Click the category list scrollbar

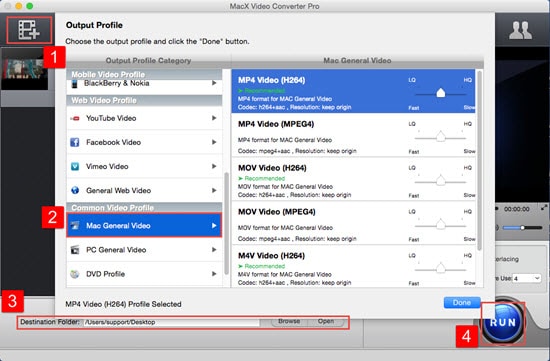227,223
